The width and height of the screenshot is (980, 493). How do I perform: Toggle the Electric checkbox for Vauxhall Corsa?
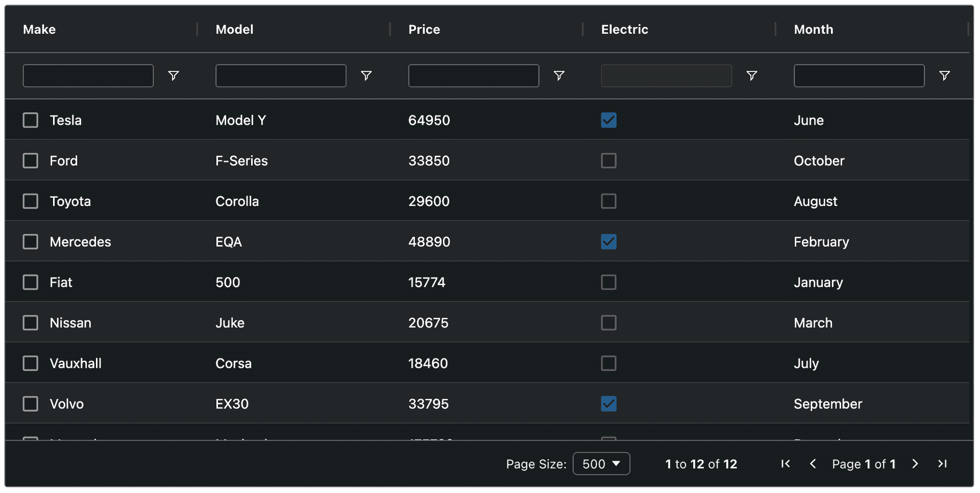[609, 363]
